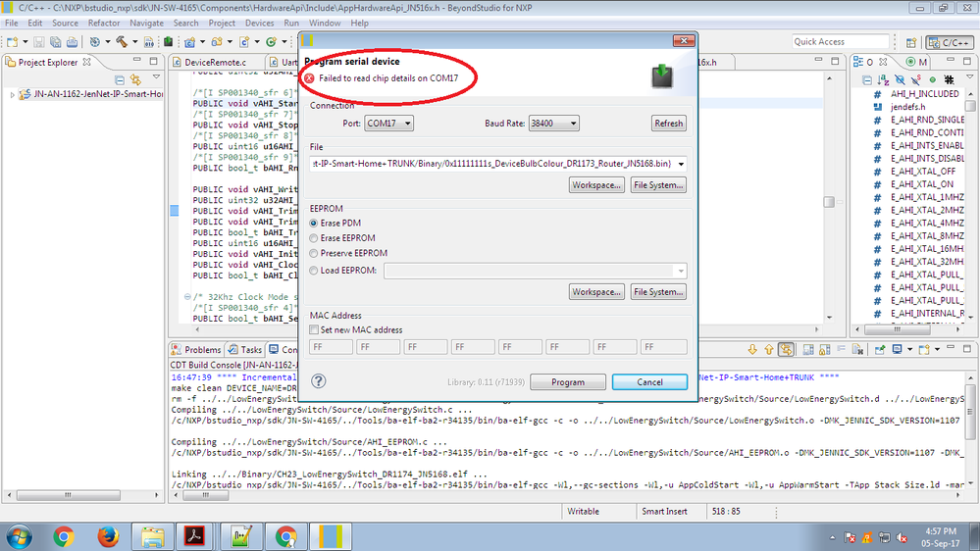
Task: Click the build configuration gear icon
Action: click(95, 42)
